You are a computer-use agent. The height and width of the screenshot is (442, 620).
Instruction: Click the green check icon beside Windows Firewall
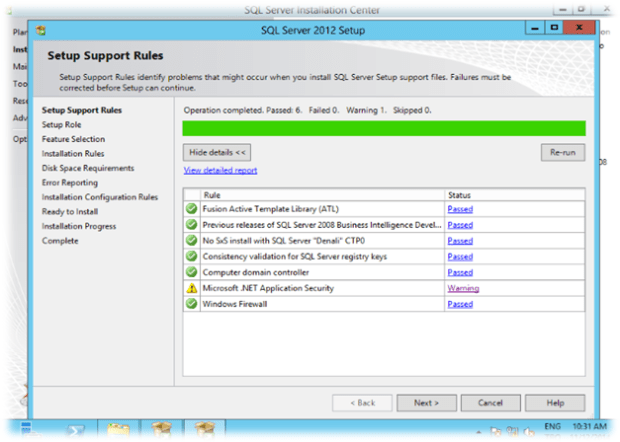pyautogui.click(x=191, y=304)
